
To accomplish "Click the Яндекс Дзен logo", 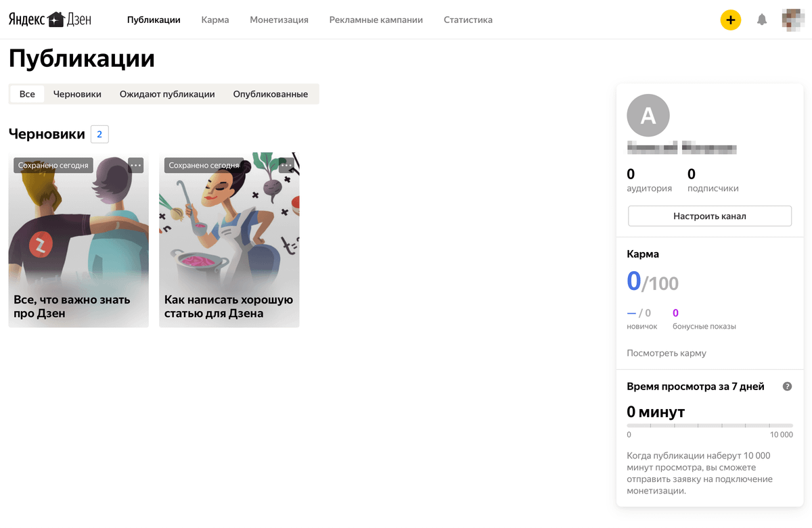I will click(49, 20).
